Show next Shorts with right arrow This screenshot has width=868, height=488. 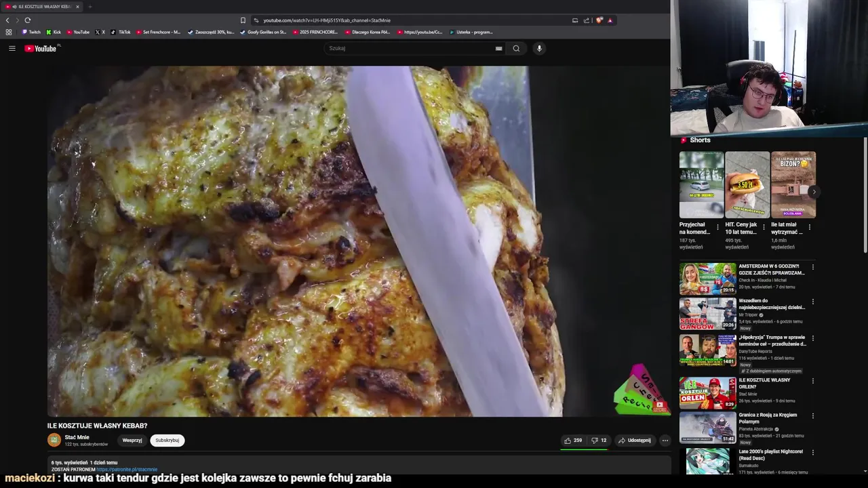[x=814, y=191]
